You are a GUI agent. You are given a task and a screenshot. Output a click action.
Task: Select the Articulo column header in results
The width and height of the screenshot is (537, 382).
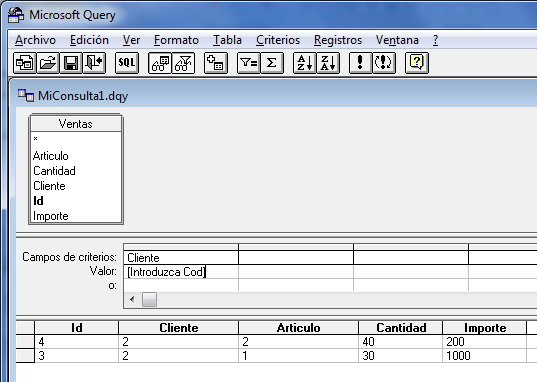298,328
